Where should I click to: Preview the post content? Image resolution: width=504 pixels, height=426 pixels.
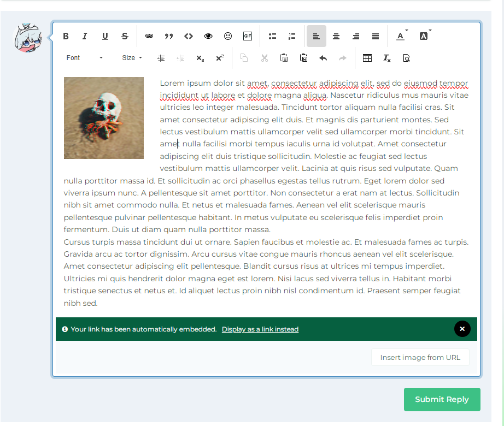point(406,58)
